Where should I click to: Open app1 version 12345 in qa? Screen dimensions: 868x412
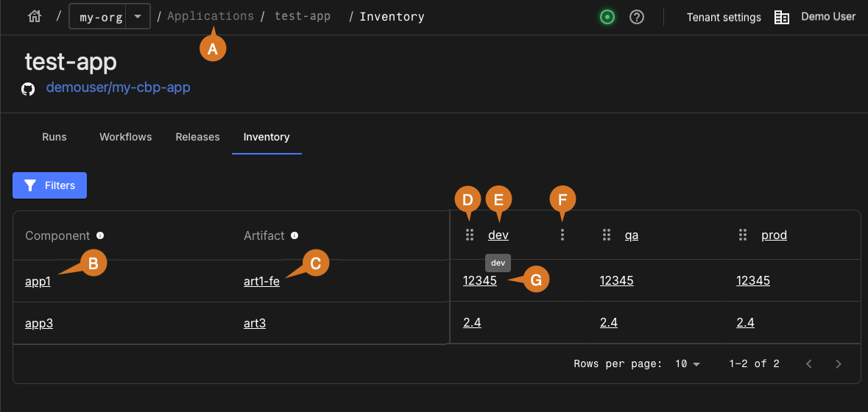[617, 281]
